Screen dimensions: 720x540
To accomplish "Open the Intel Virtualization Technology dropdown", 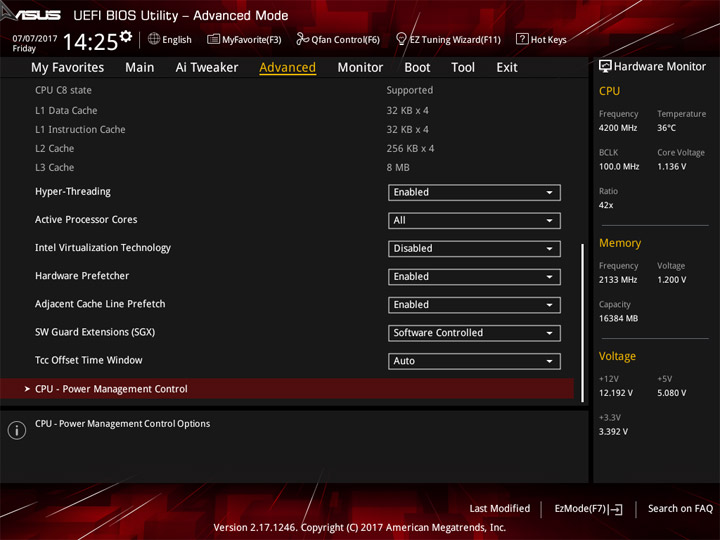I will pyautogui.click(x=474, y=248).
